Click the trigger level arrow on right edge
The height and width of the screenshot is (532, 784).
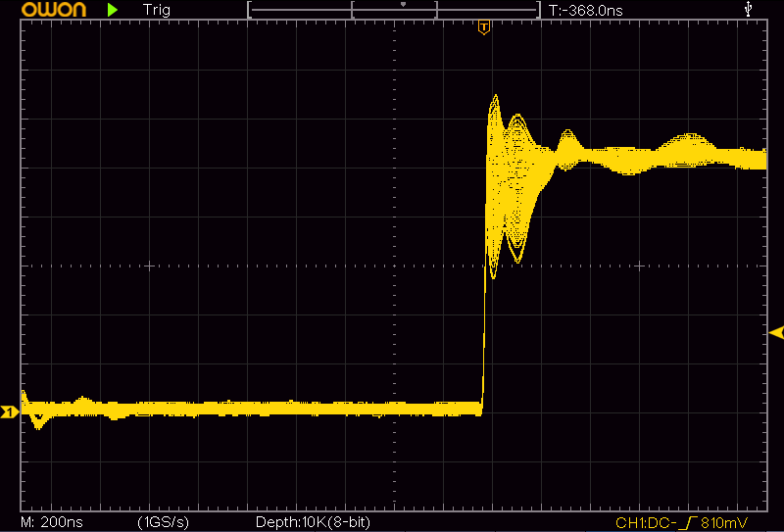(776, 332)
